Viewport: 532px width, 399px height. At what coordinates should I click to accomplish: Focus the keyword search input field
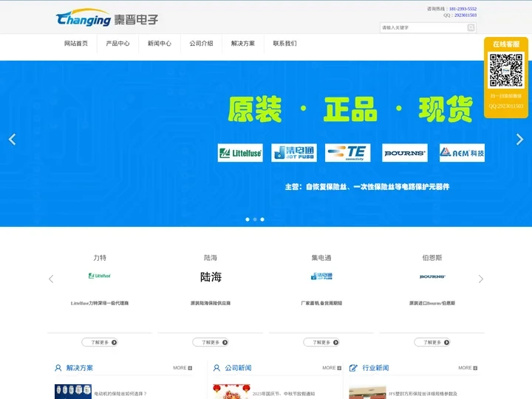point(423,27)
